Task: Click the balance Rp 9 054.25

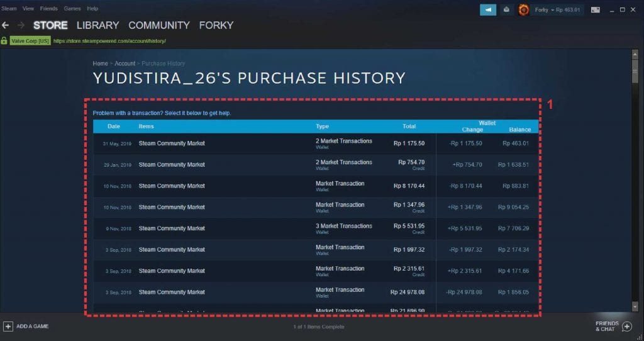Action: tap(513, 208)
